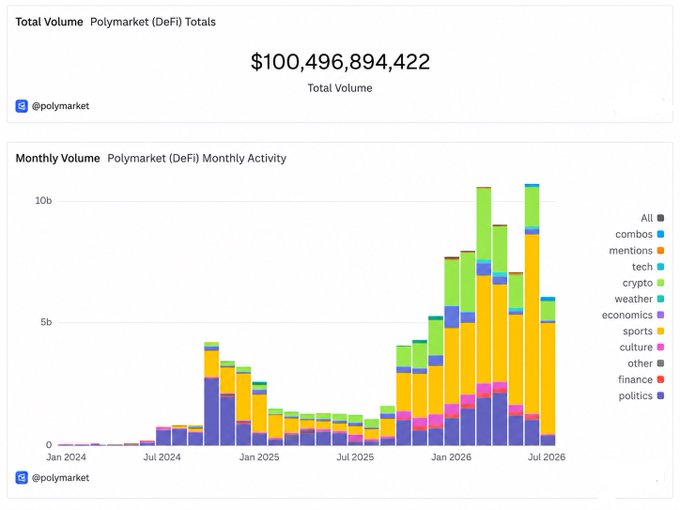Select the economics legend label
Viewport: 680px width, 510px height.
click(627, 315)
